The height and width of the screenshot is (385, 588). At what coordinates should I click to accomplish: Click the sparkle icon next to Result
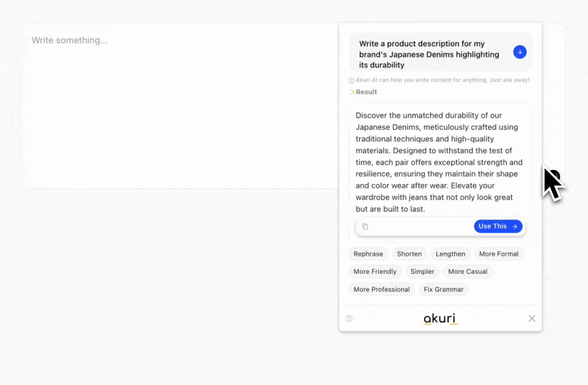[x=352, y=92]
